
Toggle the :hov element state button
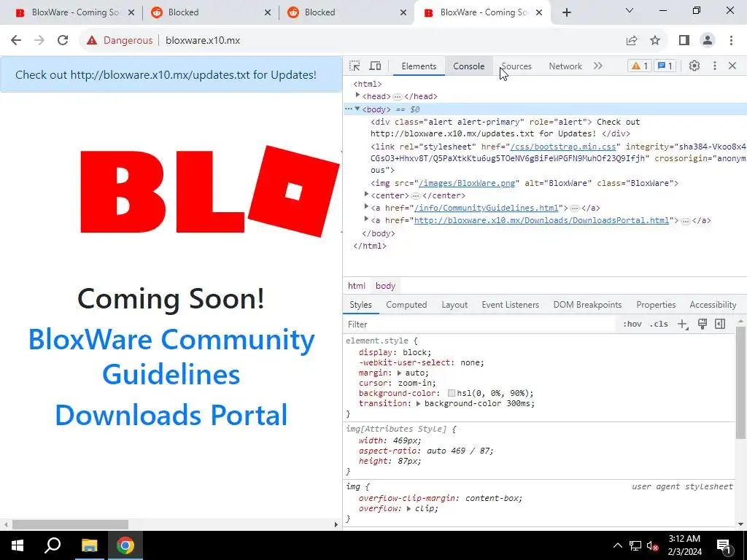click(632, 324)
